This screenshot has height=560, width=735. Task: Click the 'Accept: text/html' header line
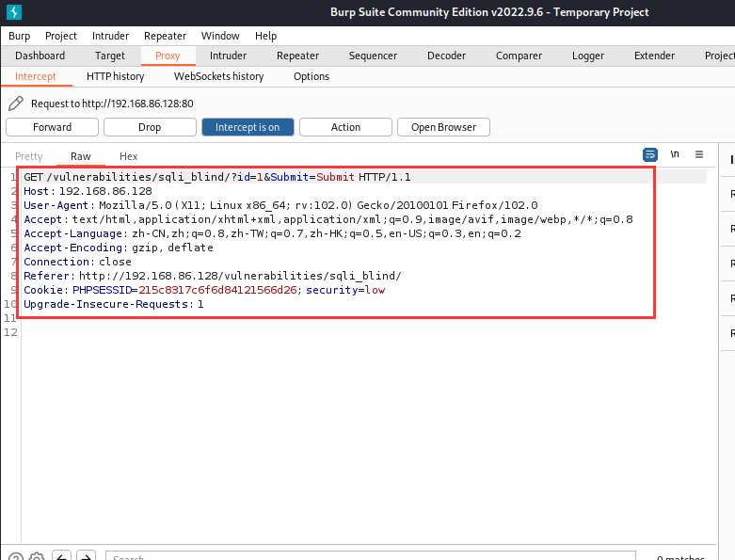pyautogui.click(x=328, y=219)
